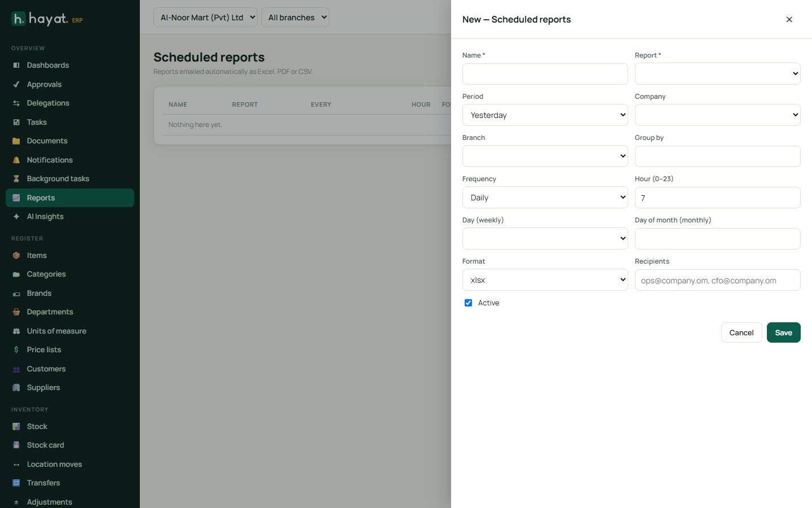Viewport: 812px width, 508px height.
Task: Click the Suppliers building icon
Action: (x=16, y=388)
